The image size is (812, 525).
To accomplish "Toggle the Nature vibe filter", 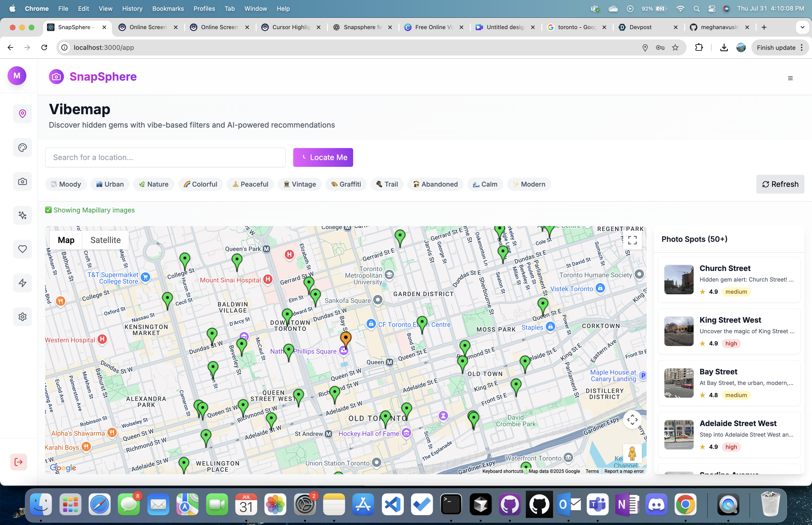I will pyautogui.click(x=153, y=184).
